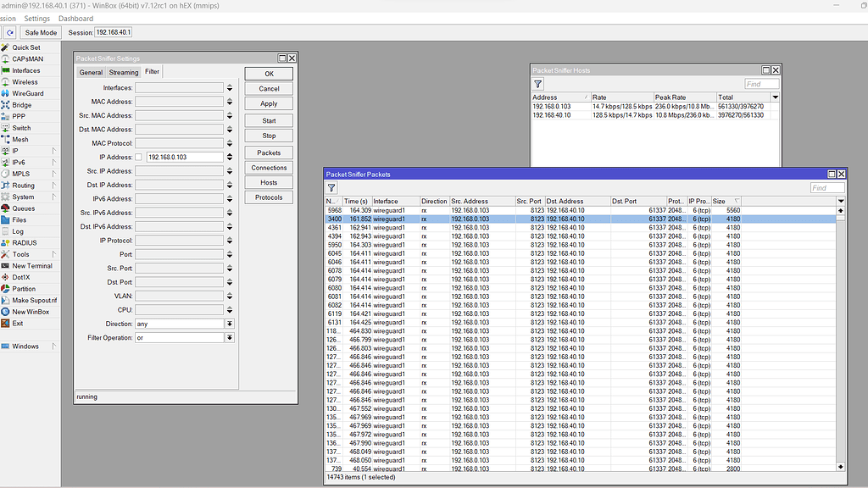The height and width of the screenshot is (488, 868).
Task: Open WireGuard from the sidebar
Action: (x=26, y=94)
